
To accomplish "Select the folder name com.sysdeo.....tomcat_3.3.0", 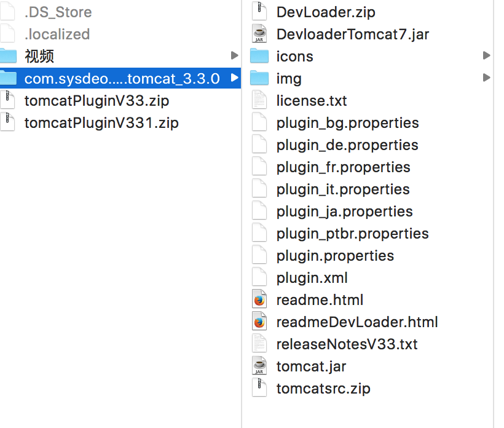I will (x=122, y=79).
